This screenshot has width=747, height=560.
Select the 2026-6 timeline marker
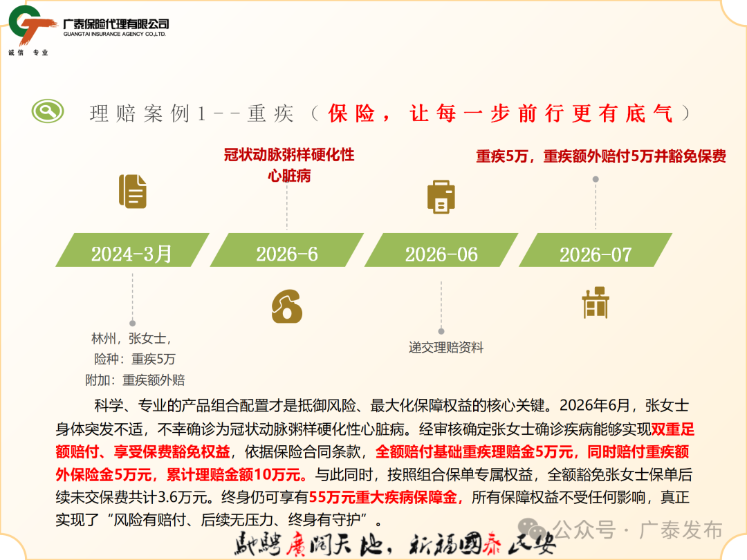[287, 250]
